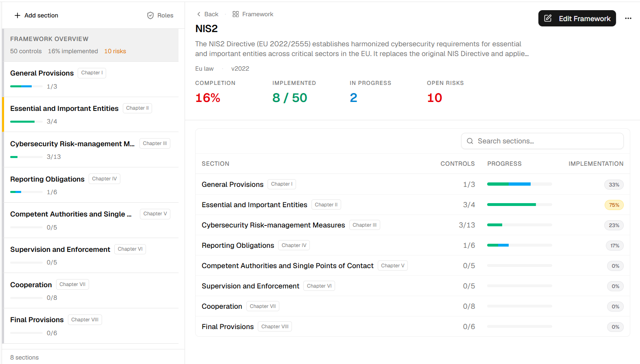Viewport: 640px width, 364px height.
Task: Click the Reporting Obligations progress bar in table
Action: click(520, 245)
